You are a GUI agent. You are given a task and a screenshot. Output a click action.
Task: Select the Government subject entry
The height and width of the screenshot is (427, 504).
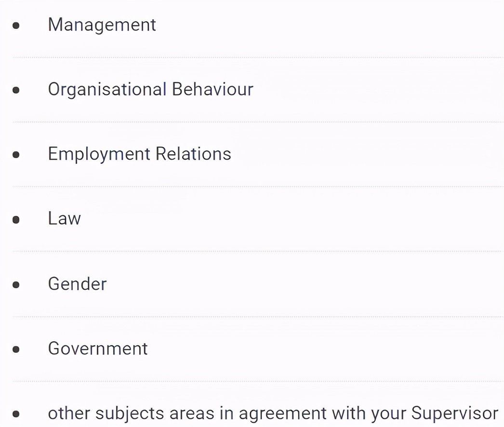(x=98, y=348)
